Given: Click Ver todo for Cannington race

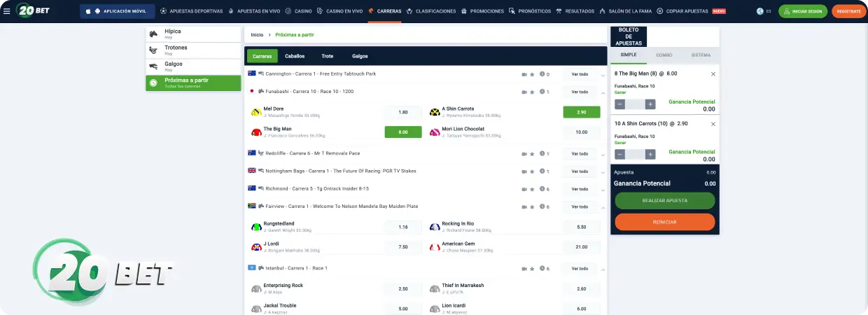Looking at the screenshot, I should (580, 73).
